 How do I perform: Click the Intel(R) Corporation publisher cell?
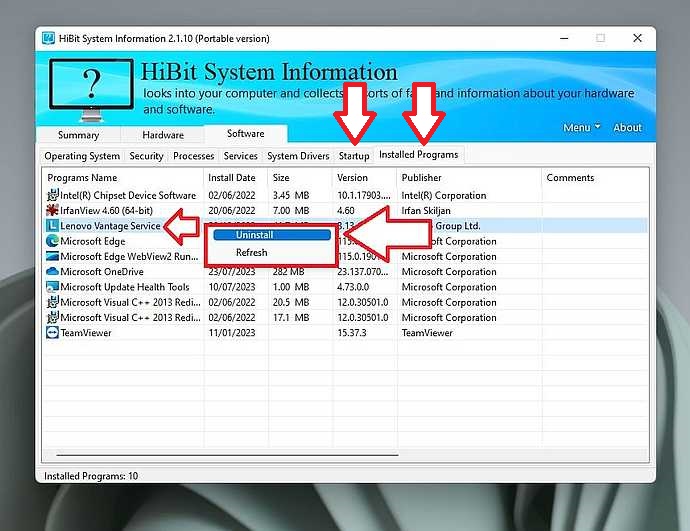coord(444,195)
